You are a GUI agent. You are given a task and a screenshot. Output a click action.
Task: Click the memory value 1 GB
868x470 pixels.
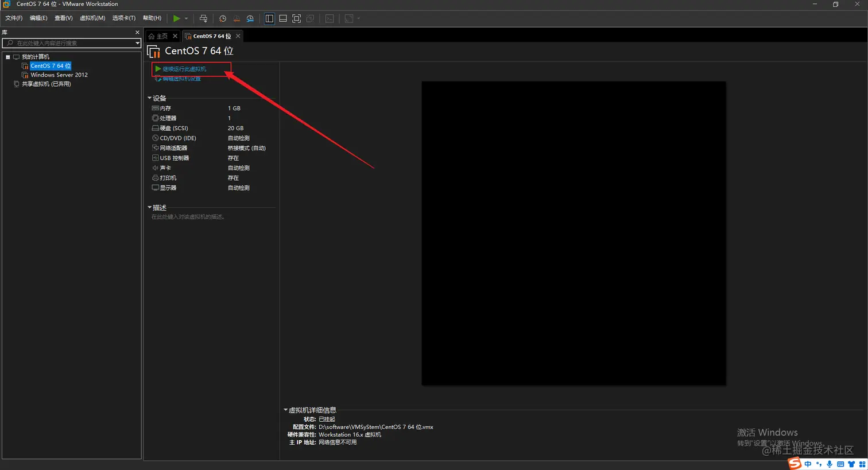coord(234,108)
